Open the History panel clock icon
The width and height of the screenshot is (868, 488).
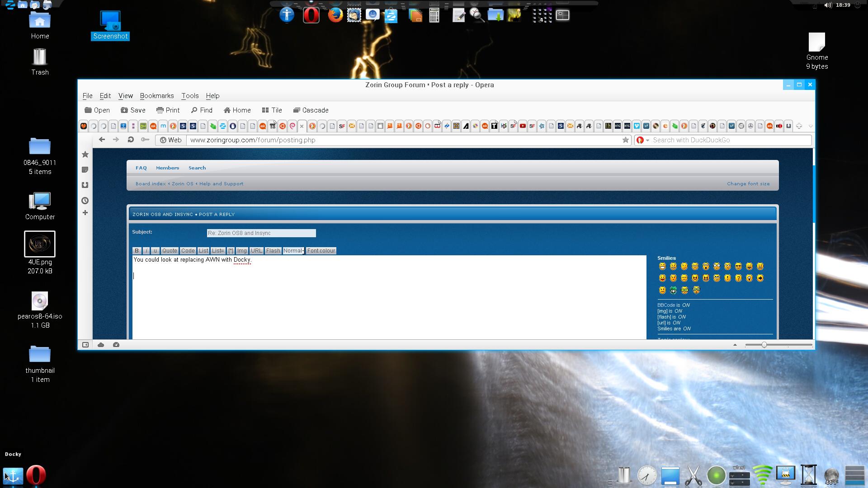point(85,201)
